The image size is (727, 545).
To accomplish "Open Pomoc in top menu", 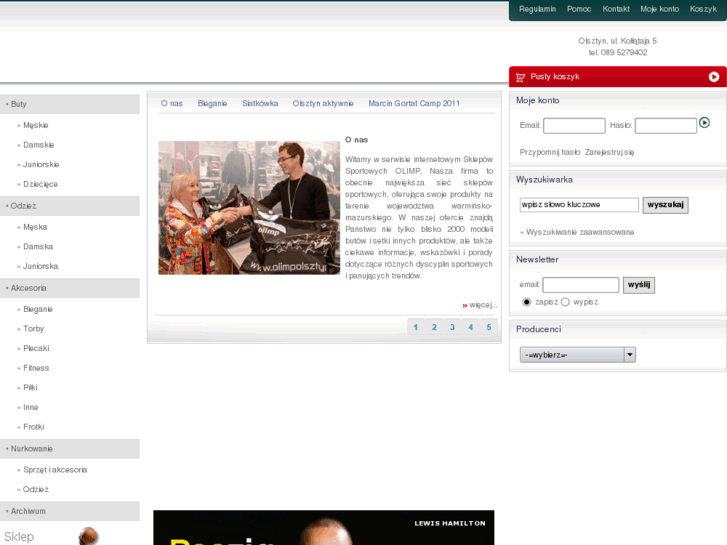I will point(579,9).
